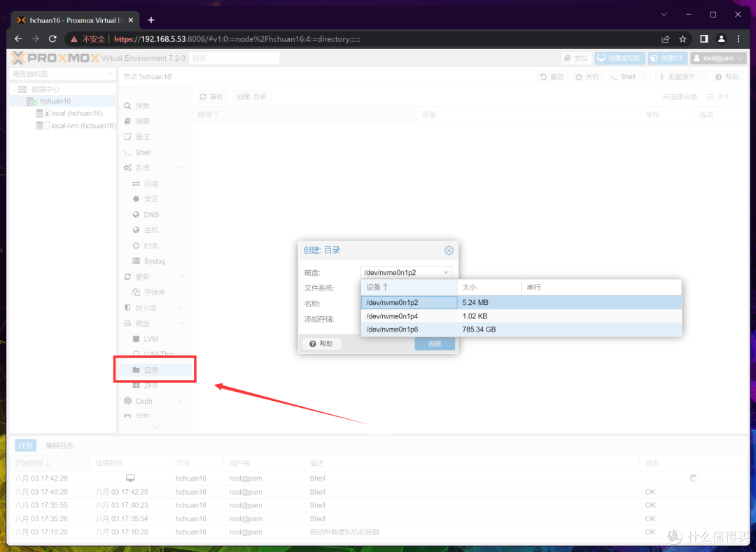Open the 目录 item in the sidebar
This screenshot has height=552, width=756.
[x=150, y=370]
